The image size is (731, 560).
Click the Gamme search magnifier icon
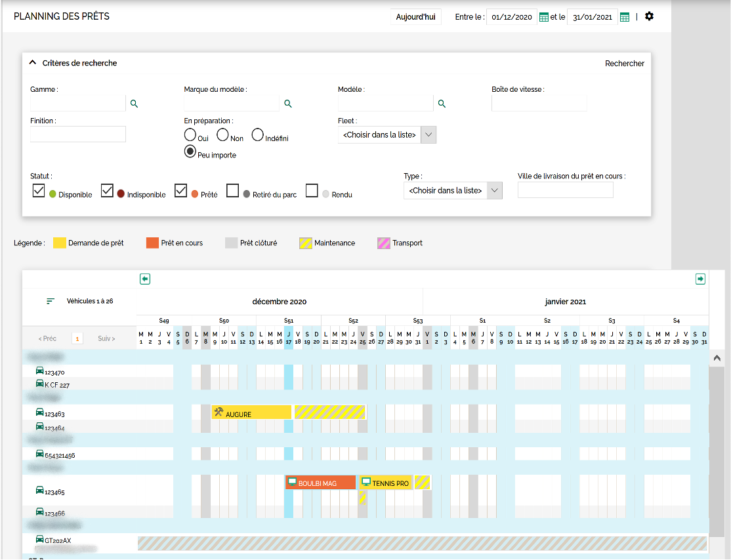pyautogui.click(x=135, y=104)
